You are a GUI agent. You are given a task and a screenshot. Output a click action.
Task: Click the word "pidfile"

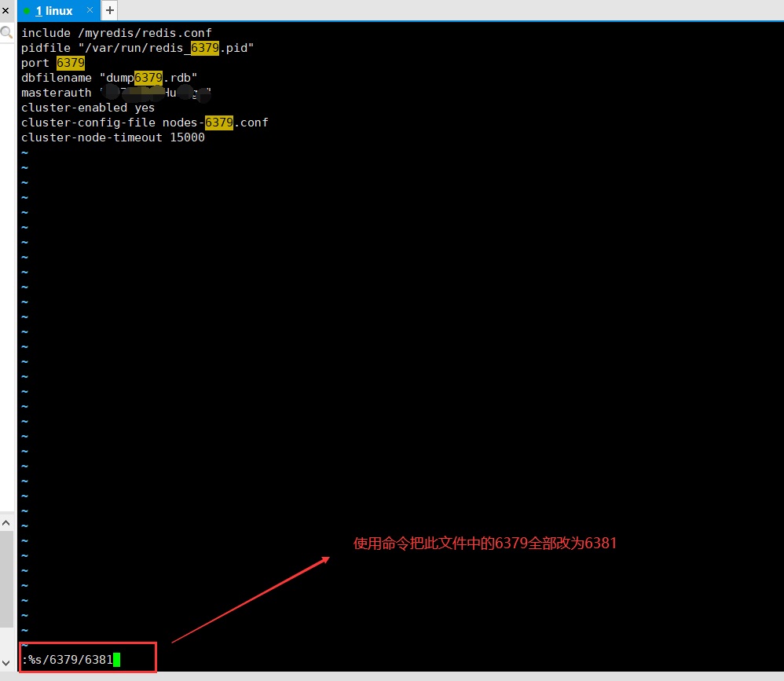pyautogui.click(x=46, y=48)
